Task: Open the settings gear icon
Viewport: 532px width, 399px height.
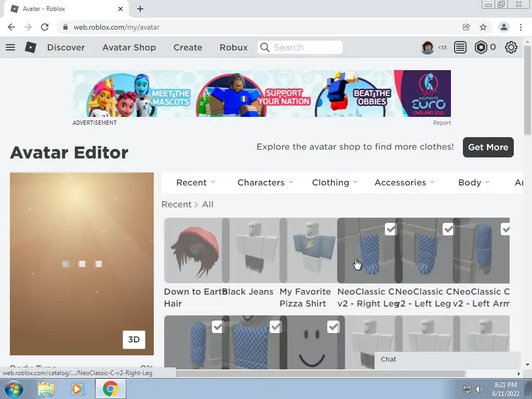Action: pyautogui.click(x=511, y=47)
